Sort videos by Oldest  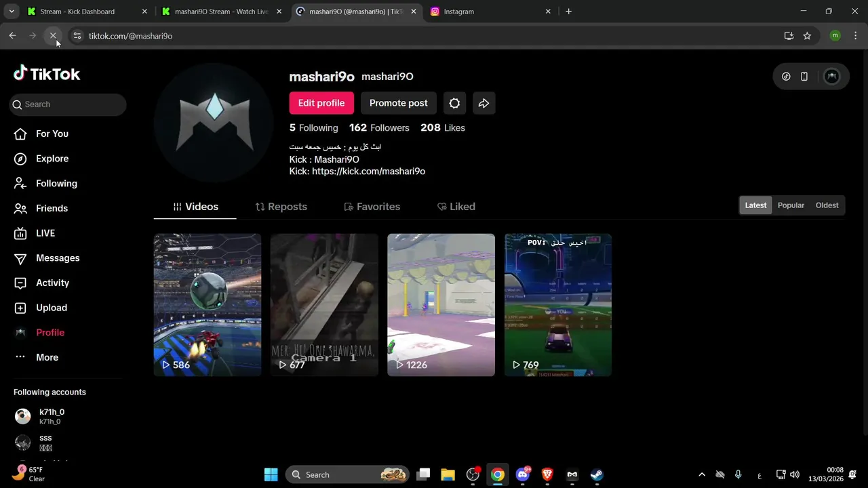click(827, 205)
